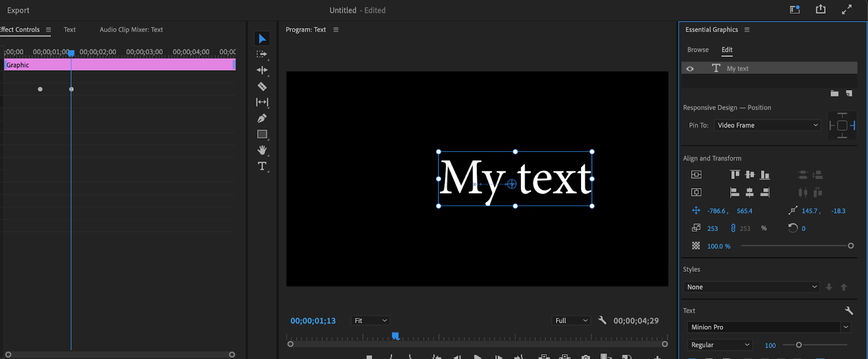
Task: Open Program: Text panel menu
Action: click(x=336, y=30)
